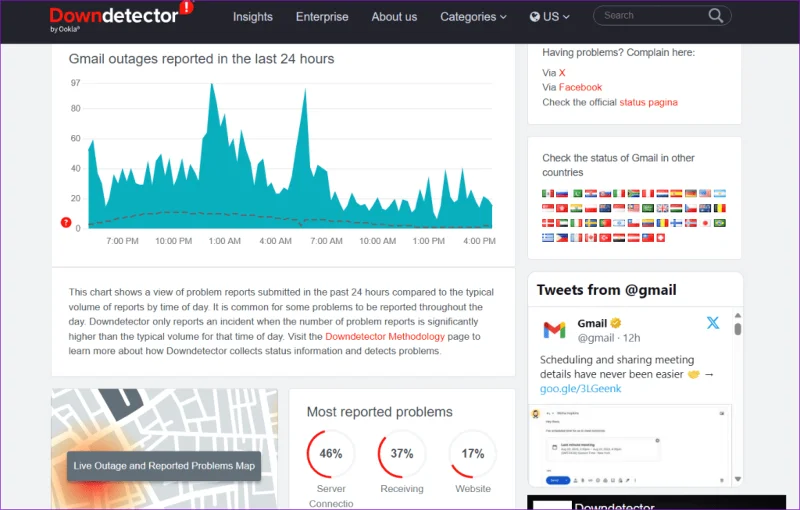
Task: Select the Spain flag
Action: [x=676, y=193]
